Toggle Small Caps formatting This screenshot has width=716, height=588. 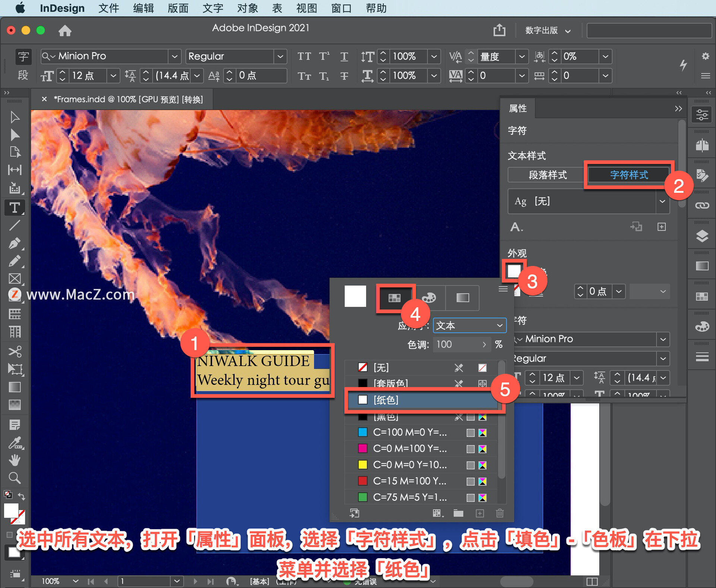pos(304,76)
